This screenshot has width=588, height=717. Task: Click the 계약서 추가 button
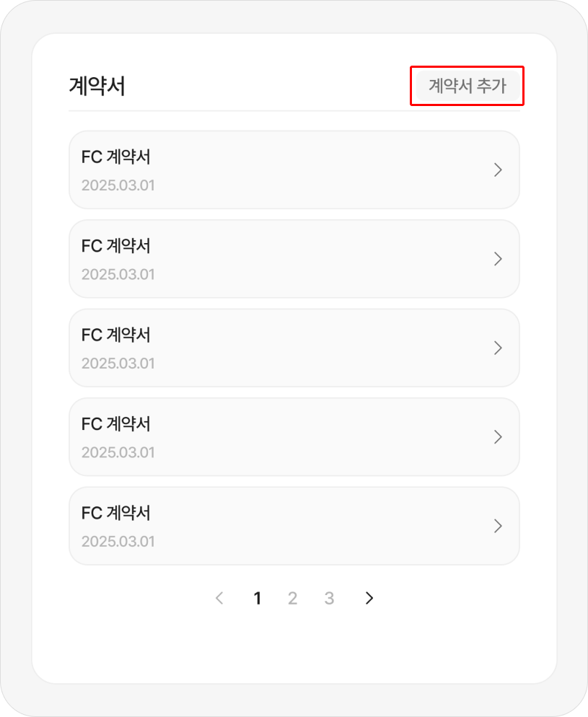(467, 87)
